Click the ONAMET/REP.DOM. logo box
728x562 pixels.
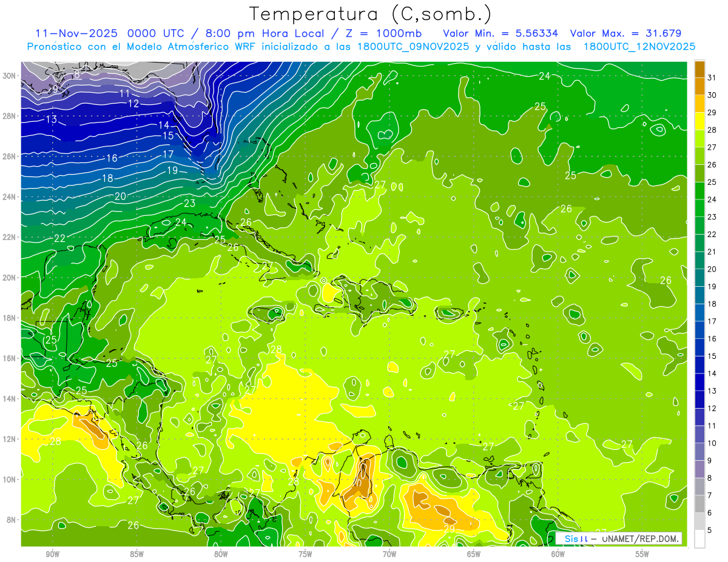coord(618,538)
